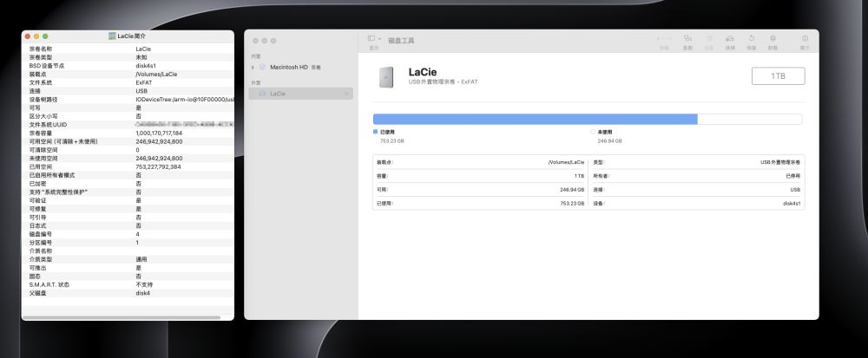This screenshot has width=868, height=358.
Task: Click 装载点 /Volumes/LaCie value in info window
Action: pyautogui.click(x=156, y=74)
